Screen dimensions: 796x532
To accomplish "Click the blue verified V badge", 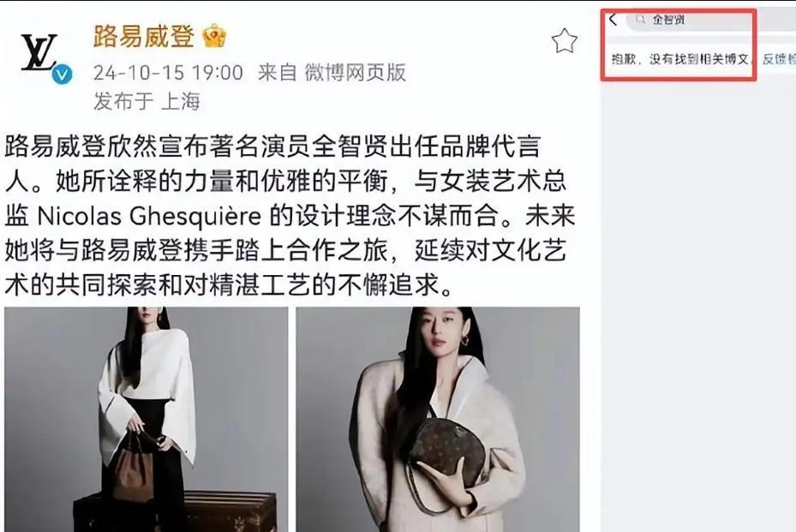I will tap(62, 75).
